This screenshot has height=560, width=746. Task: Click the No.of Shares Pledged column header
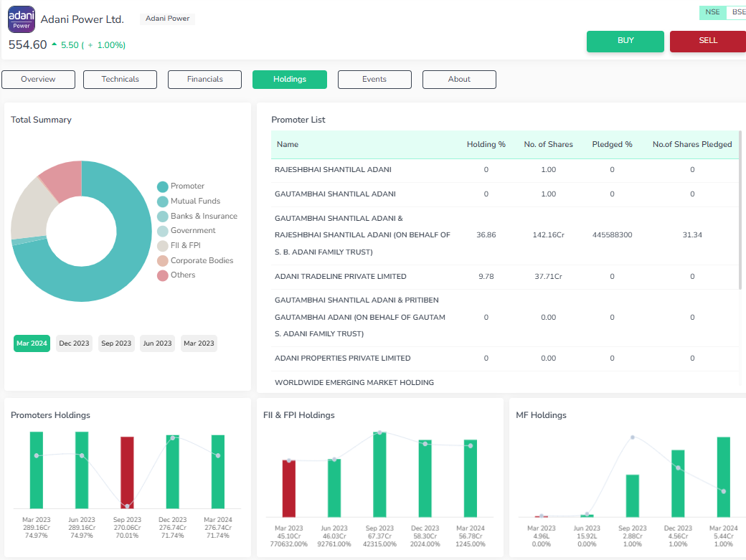[x=691, y=145]
